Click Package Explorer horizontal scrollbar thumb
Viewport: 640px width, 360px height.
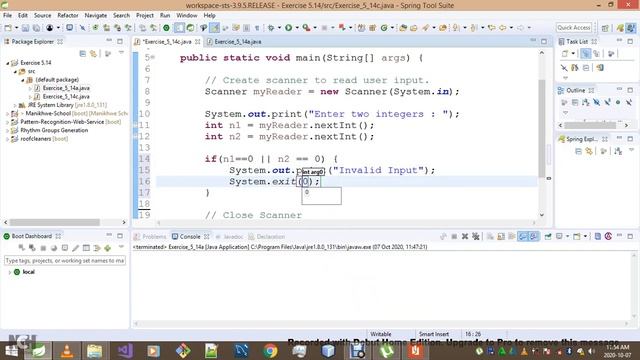(x=55, y=222)
